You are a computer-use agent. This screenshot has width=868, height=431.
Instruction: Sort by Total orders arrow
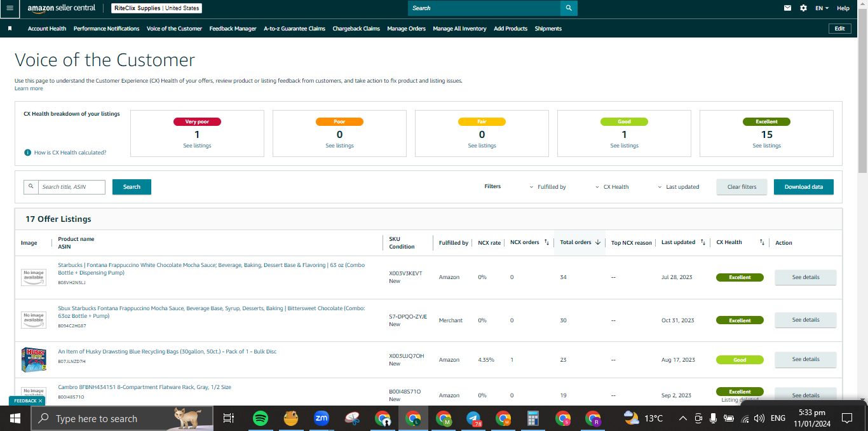coord(598,242)
